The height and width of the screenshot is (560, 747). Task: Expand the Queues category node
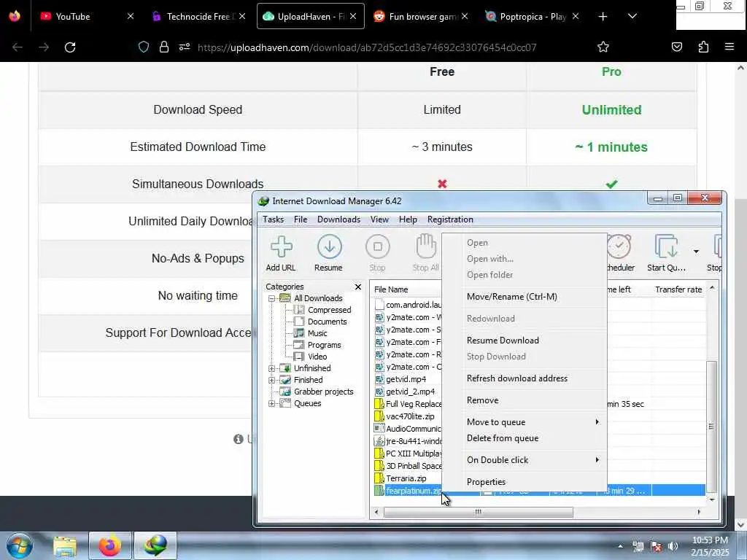click(x=271, y=403)
